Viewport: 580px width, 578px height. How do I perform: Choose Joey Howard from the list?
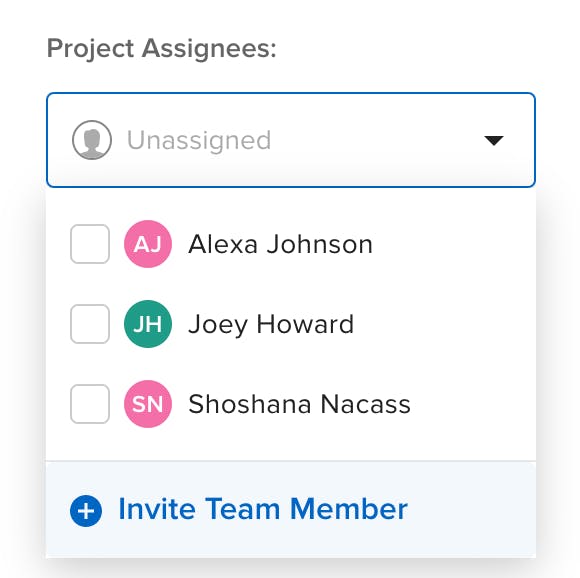pyautogui.click(x=271, y=325)
